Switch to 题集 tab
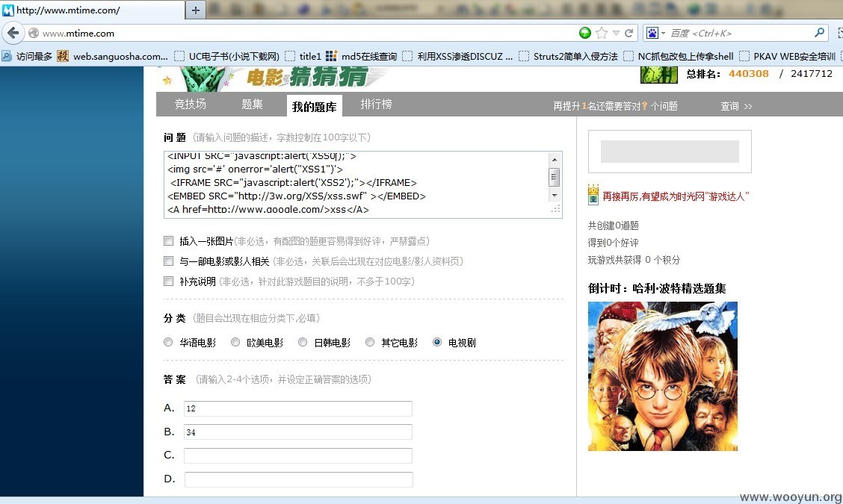The image size is (843, 504). click(252, 105)
